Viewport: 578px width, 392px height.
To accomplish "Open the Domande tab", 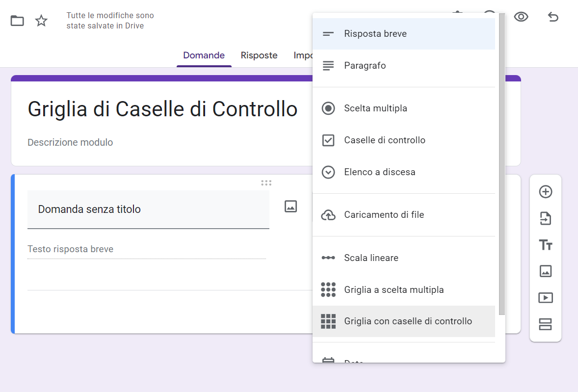I will coord(204,55).
